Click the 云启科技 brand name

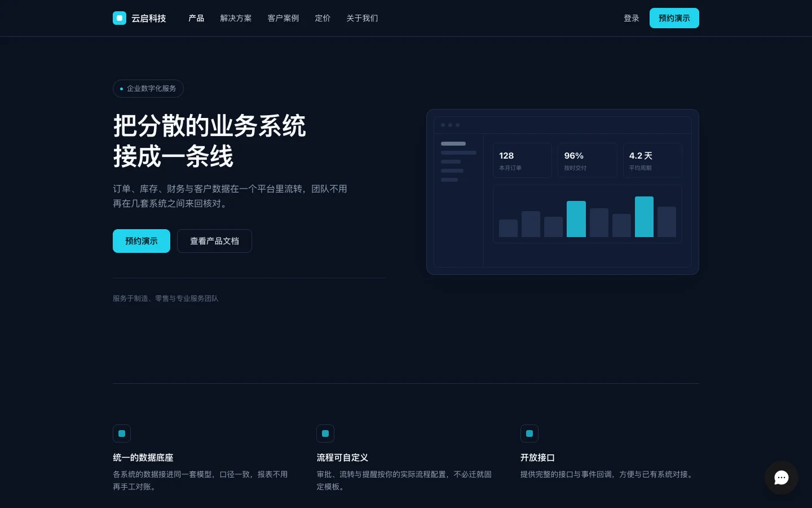pos(149,18)
